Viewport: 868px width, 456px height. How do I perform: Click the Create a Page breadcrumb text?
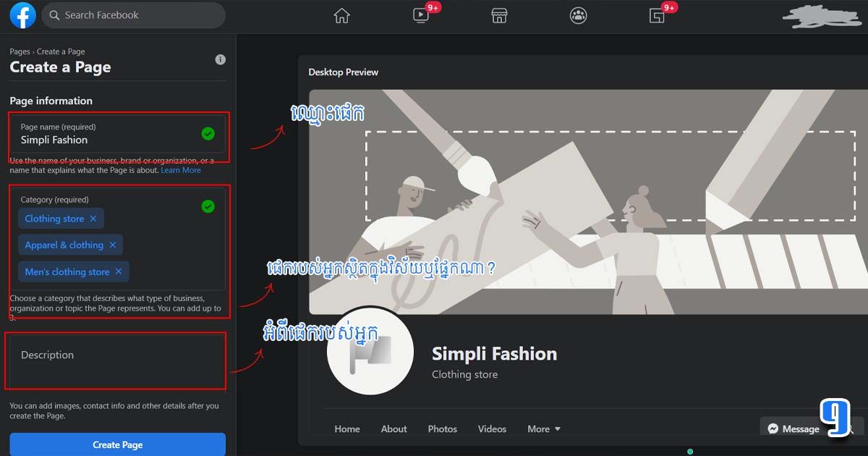[x=61, y=51]
